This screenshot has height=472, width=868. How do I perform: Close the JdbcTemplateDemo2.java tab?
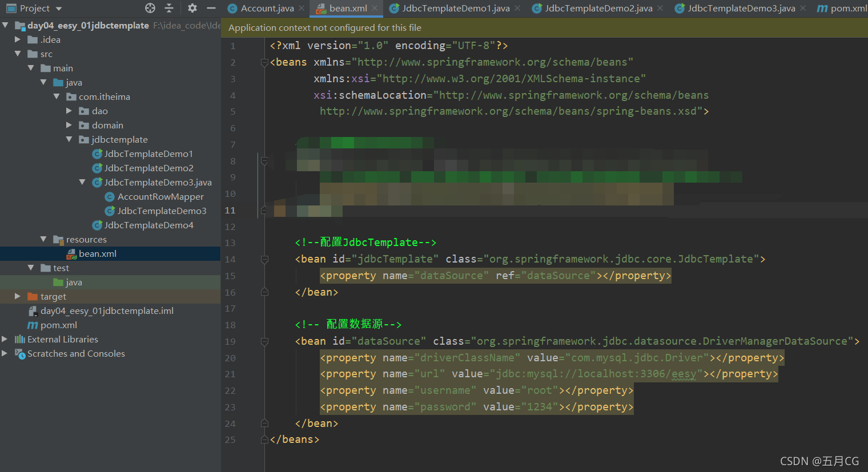pyautogui.click(x=660, y=8)
